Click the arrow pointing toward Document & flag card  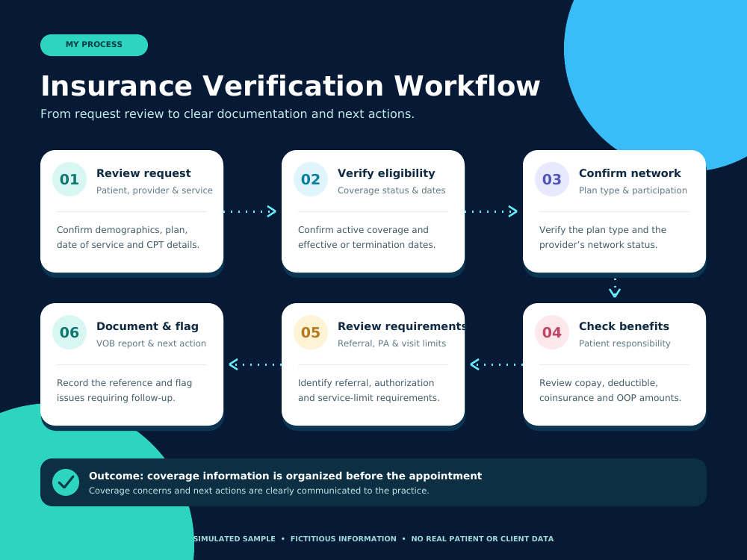(255, 365)
